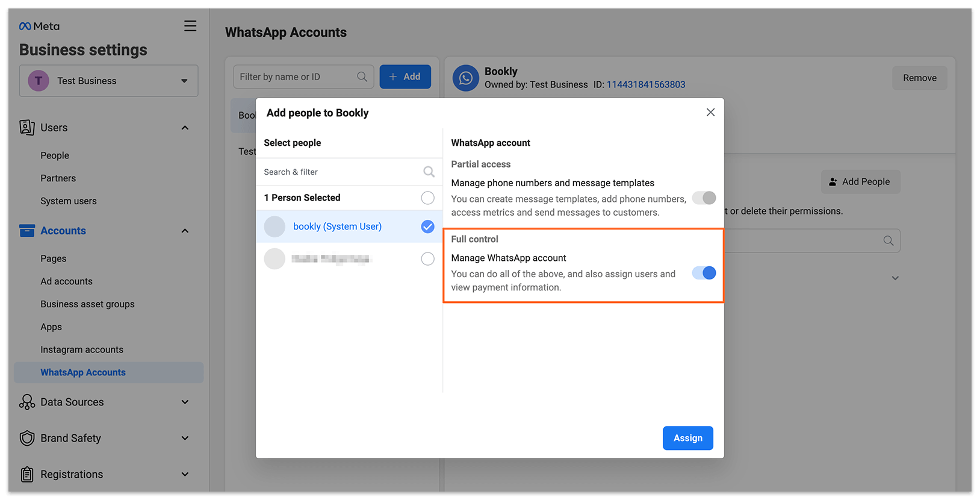
Task: Uncheck bookly (System User) checkbox
Action: 427,227
